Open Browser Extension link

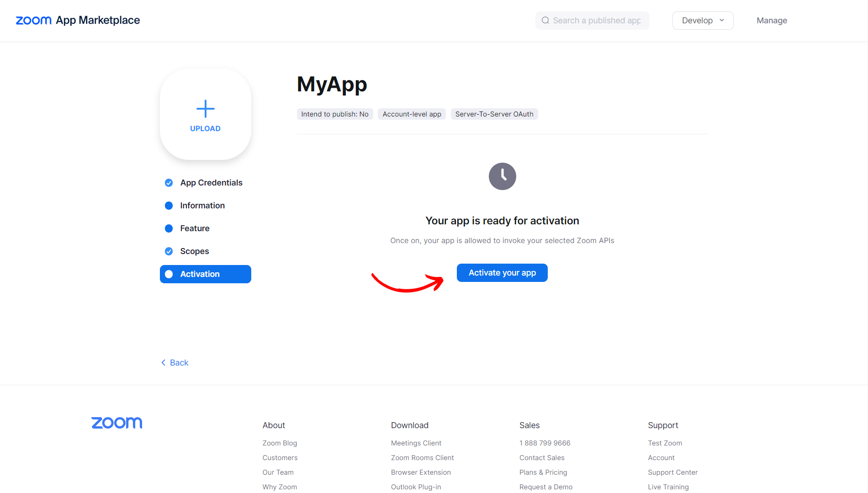pos(421,472)
